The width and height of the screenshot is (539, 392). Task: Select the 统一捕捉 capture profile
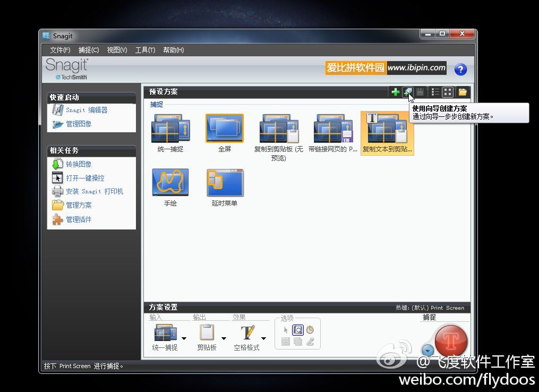point(170,133)
